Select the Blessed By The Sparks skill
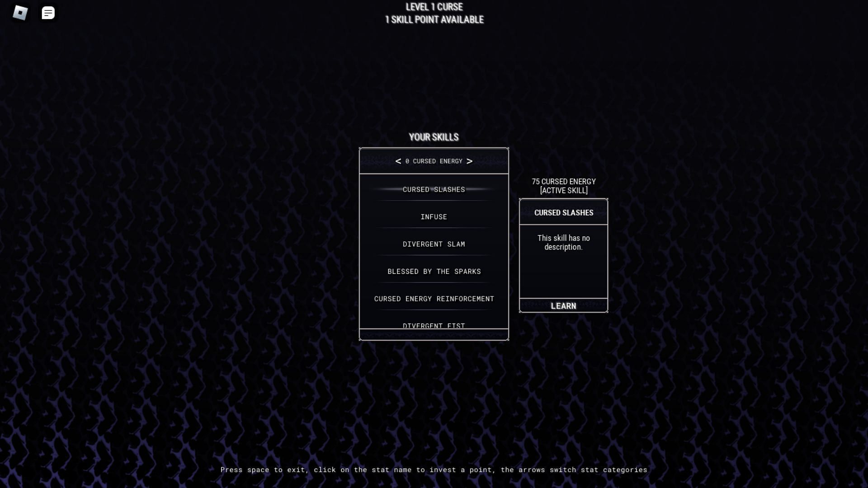 [434, 271]
